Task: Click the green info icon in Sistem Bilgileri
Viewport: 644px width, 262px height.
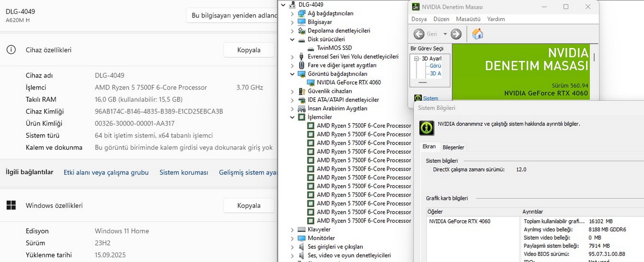Action: (x=427, y=128)
